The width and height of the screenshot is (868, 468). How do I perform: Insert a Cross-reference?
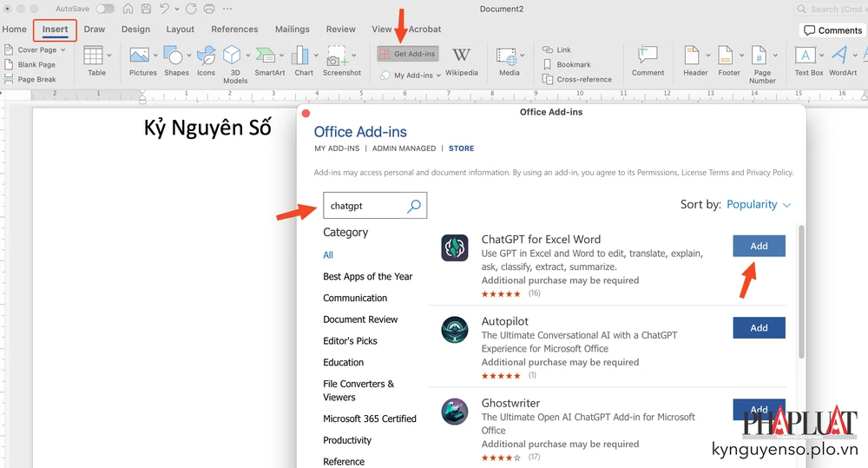pos(577,80)
